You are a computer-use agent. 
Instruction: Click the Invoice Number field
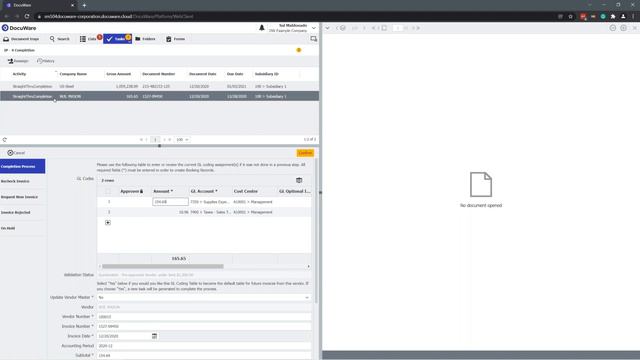(204, 326)
